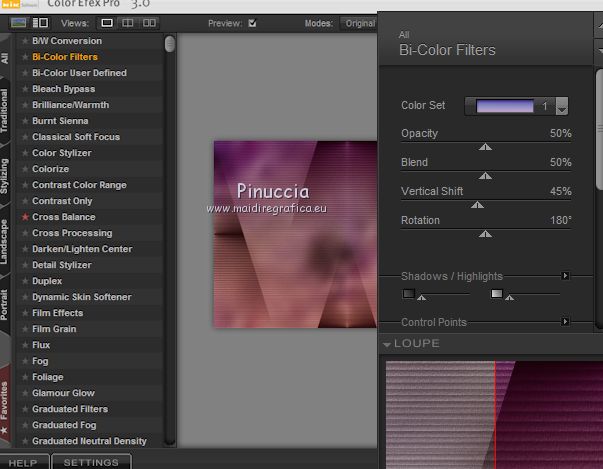Click the preview image thumbnail
The height and width of the screenshot is (469, 603).
click(295, 234)
